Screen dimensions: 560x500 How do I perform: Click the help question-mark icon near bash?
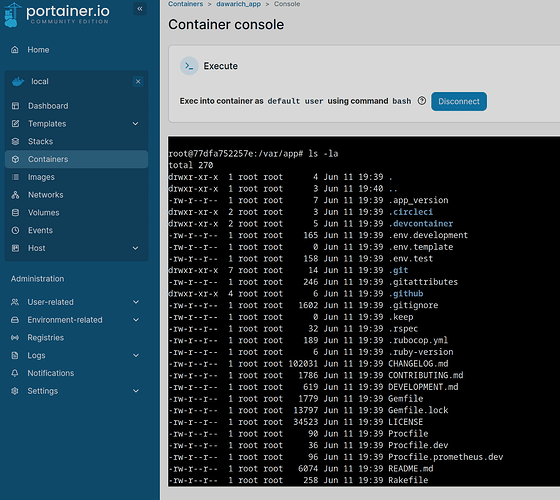[422, 101]
